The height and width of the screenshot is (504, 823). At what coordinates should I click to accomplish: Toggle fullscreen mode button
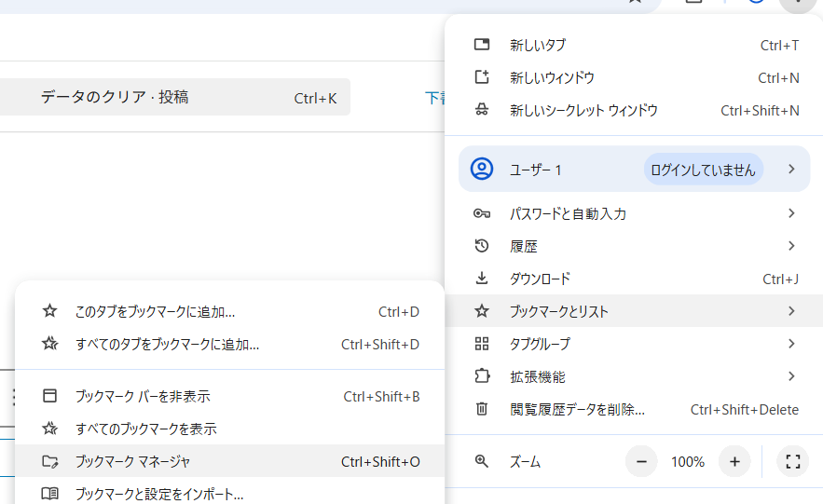793,461
